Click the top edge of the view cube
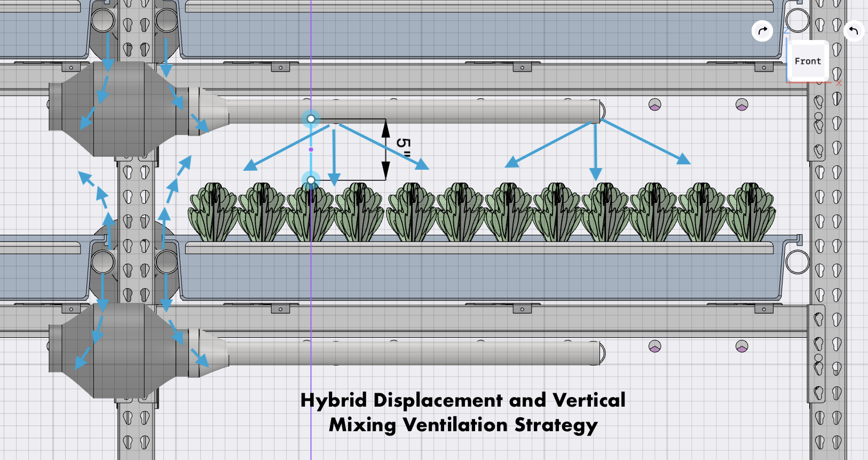Screen dimensions: 868x460 pyautogui.click(x=808, y=42)
